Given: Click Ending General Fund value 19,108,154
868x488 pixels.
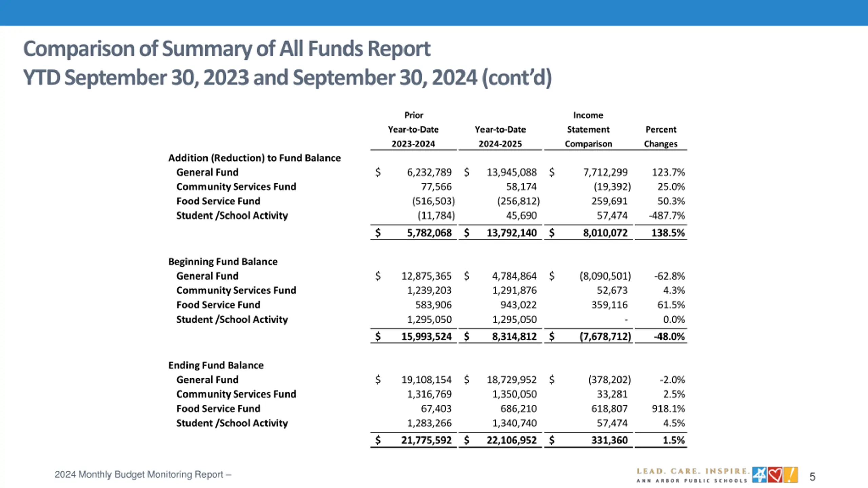Looking at the screenshot, I should pos(427,380).
